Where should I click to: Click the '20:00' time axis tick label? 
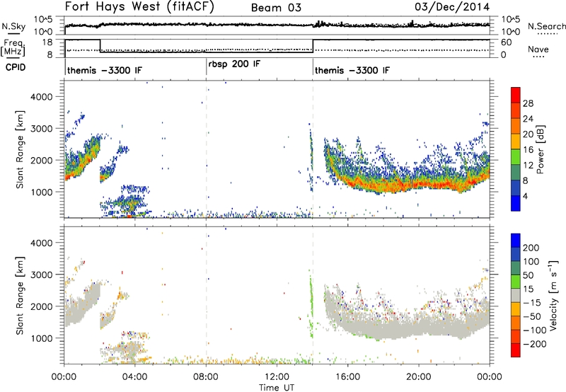(x=419, y=377)
